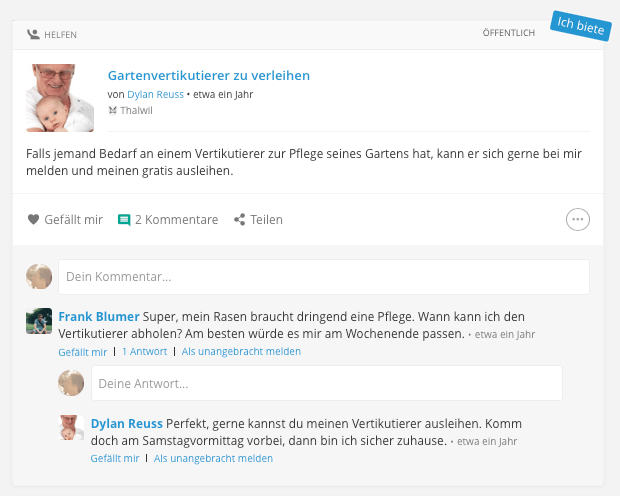Click the heart icon next to Gefällt mir
The height and width of the screenshot is (496, 620).
tap(33, 219)
